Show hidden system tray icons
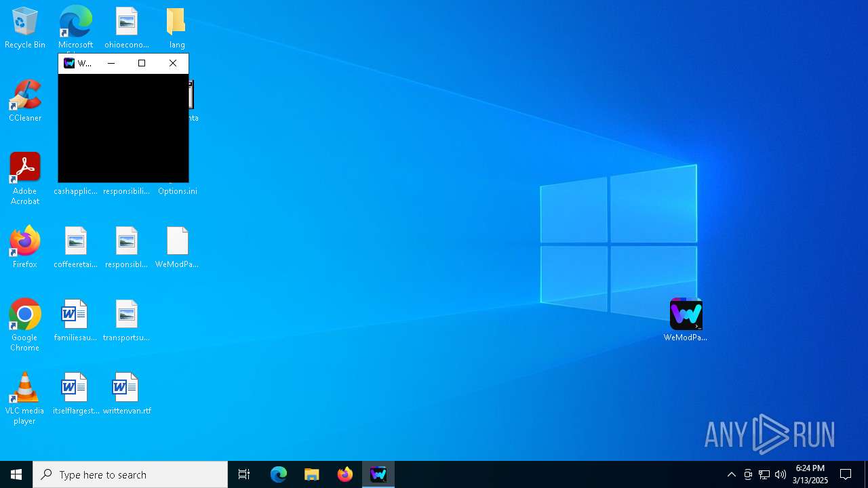This screenshot has height=488, width=868. click(731, 474)
